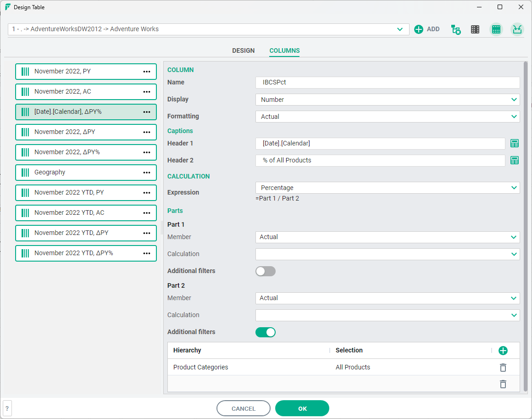The image size is (532, 419).
Task: Open the more options menu for November 2022, PY
Action: tap(147, 72)
